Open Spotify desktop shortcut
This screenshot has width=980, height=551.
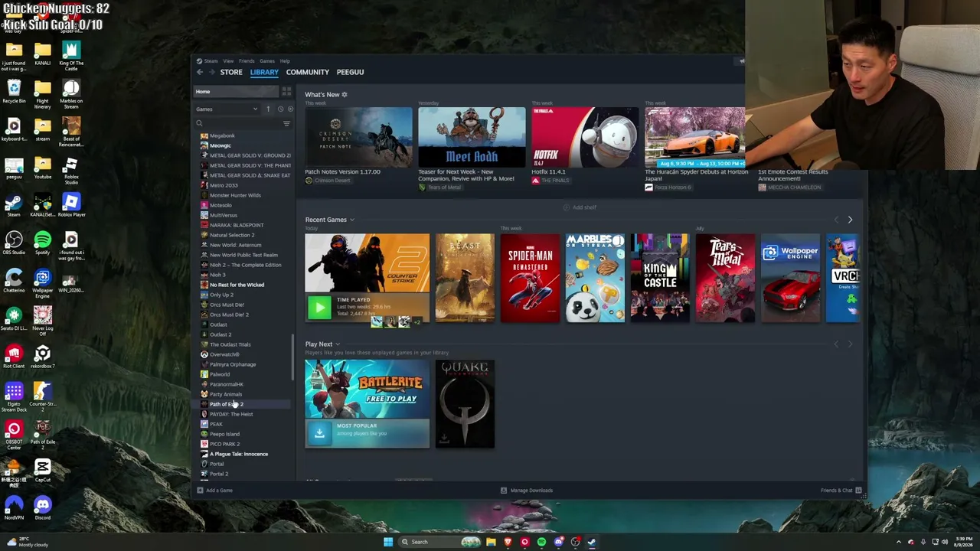(x=42, y=242)
